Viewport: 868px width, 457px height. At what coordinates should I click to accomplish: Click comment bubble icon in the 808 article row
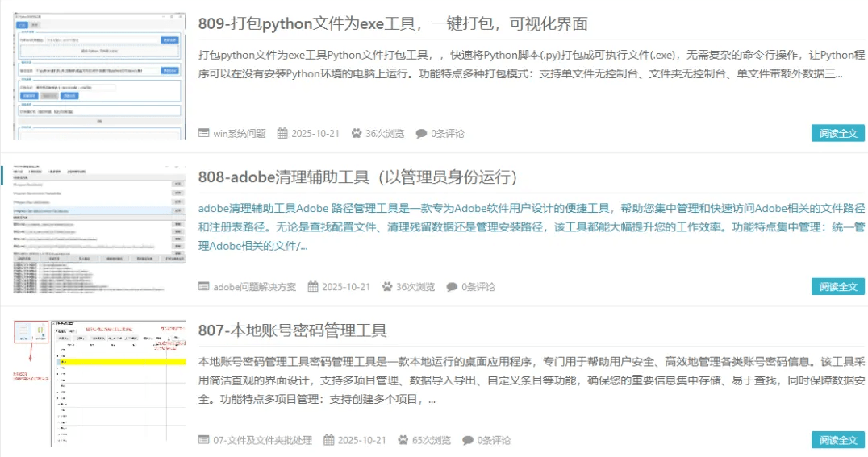pyautogui.click(x=452, y=287)
